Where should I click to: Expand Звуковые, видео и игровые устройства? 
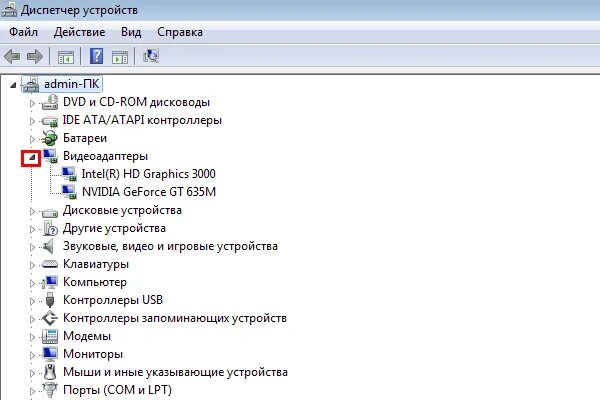[x=32, y=247]
